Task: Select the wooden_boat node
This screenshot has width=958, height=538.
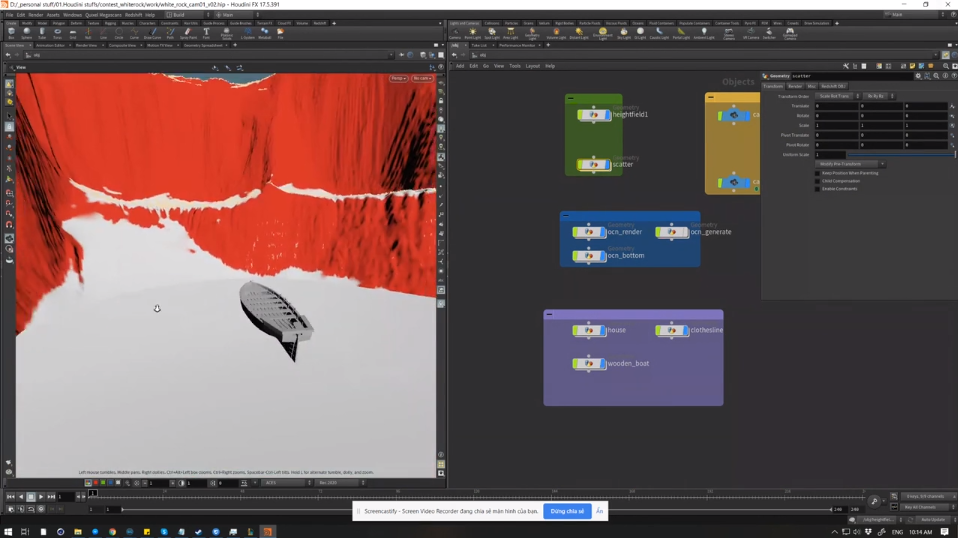Action: pyautogui.click(x=588, y=364)
